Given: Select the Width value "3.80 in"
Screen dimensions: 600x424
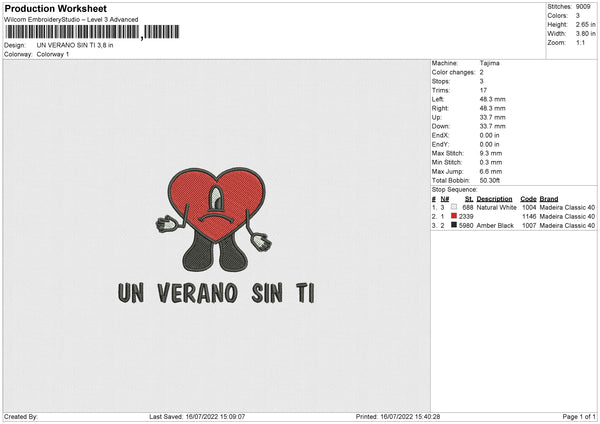Looking at the screenshot, I should coord(586,34).
